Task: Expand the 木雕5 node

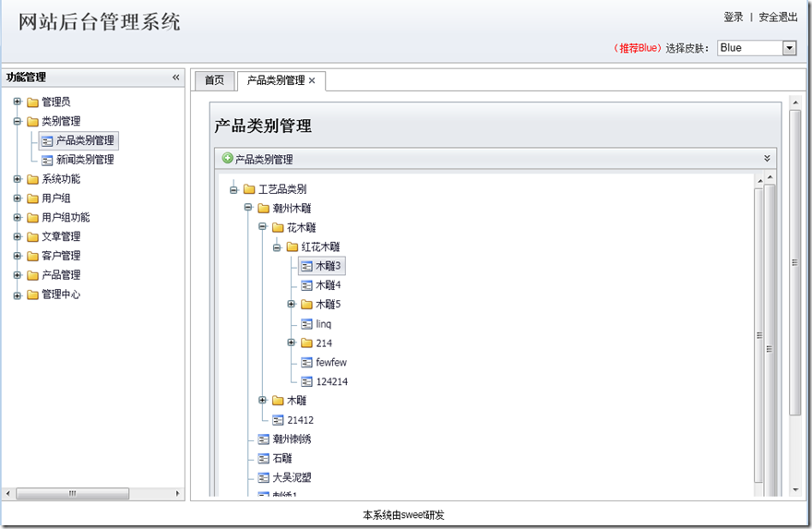Action: coord(292,304)
